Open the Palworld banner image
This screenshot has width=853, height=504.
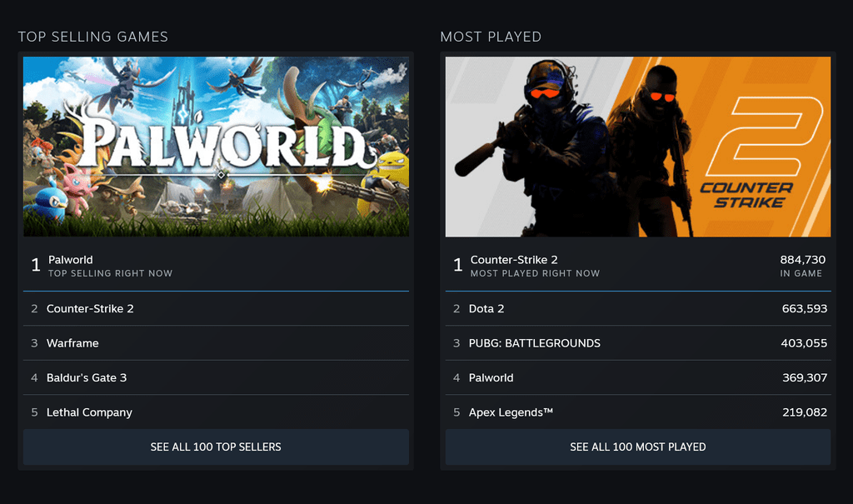(216, 147)
